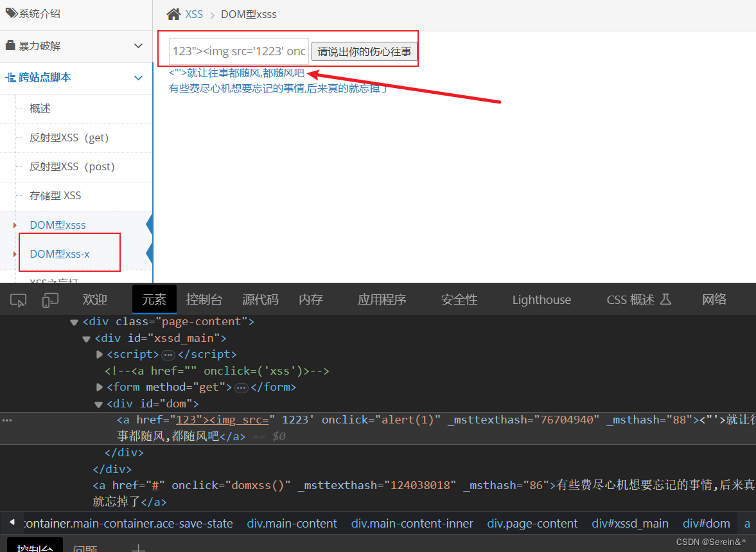Image resolution: width=756 pixels, height=552 pixels.
Task: Select the 问题 drawer tab
Action: (x=85, y=548)
